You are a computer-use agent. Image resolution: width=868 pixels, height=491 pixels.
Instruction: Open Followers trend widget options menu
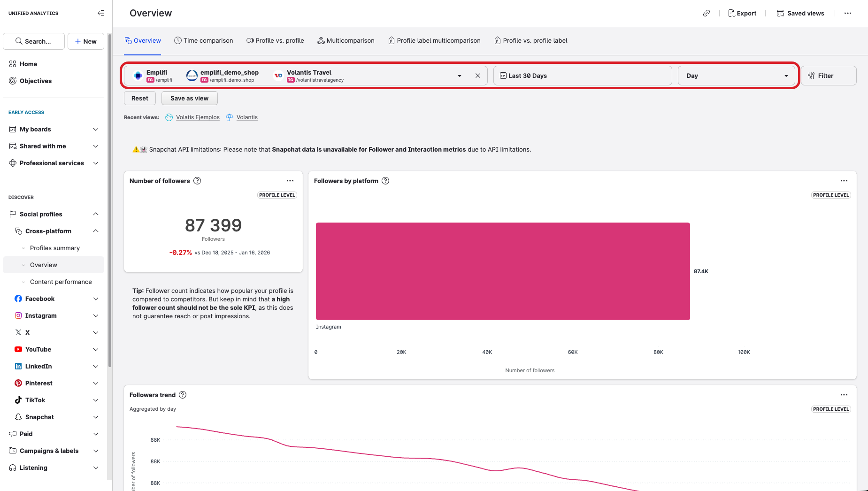coord(844,395)
